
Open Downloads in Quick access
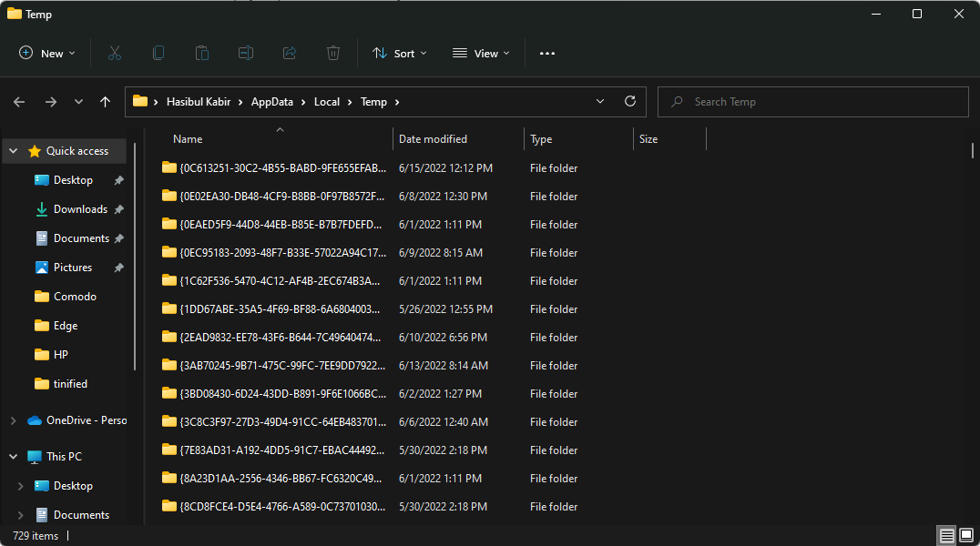tap(80, 209)
